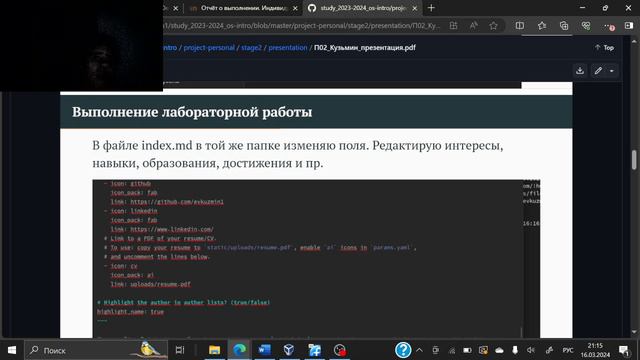Open the presentation breadcrumb link

point(288,48)
